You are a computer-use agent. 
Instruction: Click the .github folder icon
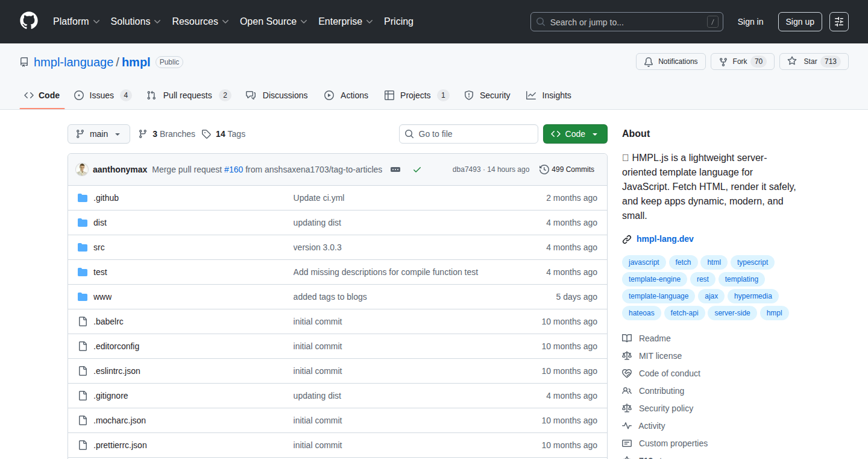click(83, 198)
